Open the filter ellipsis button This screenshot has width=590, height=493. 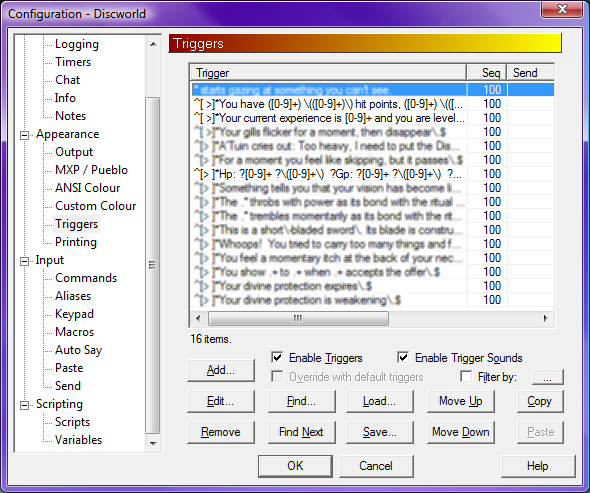[548, 377]
